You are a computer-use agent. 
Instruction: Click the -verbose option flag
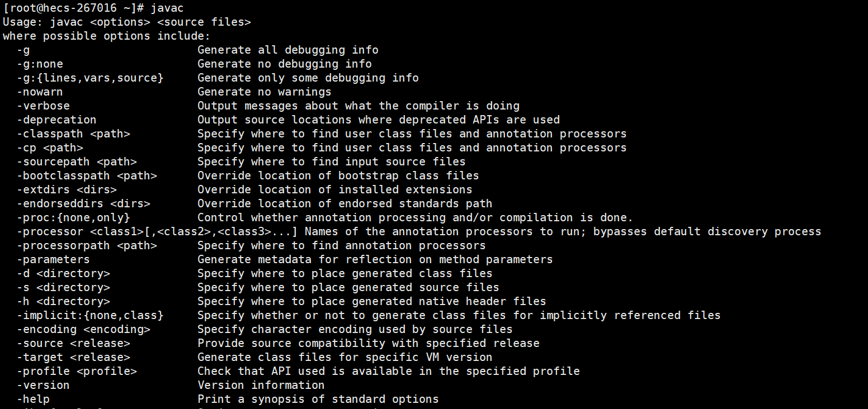point(43,106)
